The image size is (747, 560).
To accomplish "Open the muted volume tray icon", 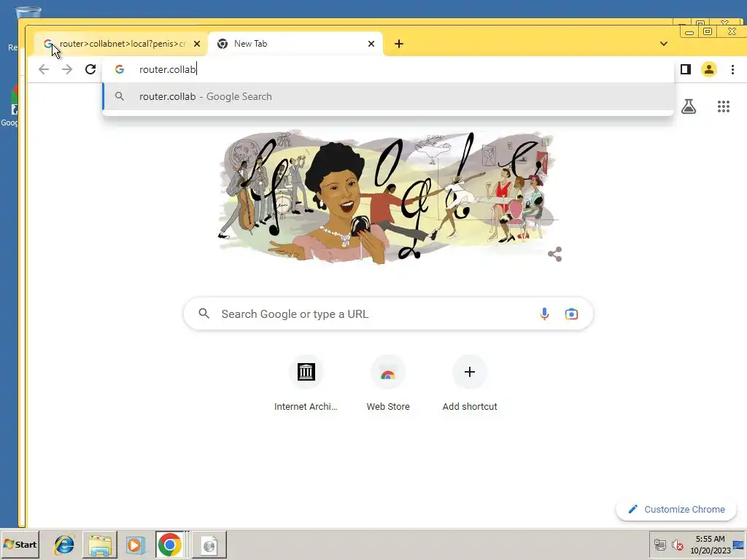I will (678, 544).
